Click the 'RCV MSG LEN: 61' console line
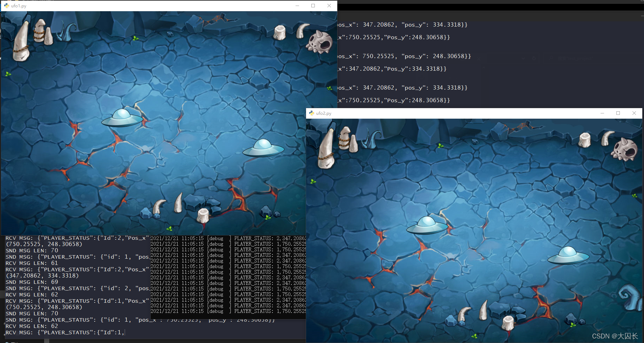This screenshot has height=343, width=644. 32,263
